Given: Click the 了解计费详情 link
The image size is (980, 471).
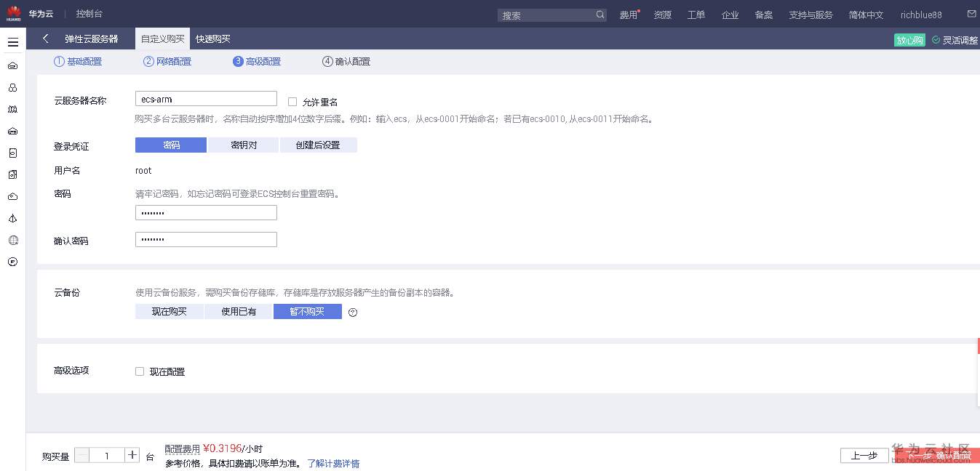Looking at the screenshot, I should 332,463.
